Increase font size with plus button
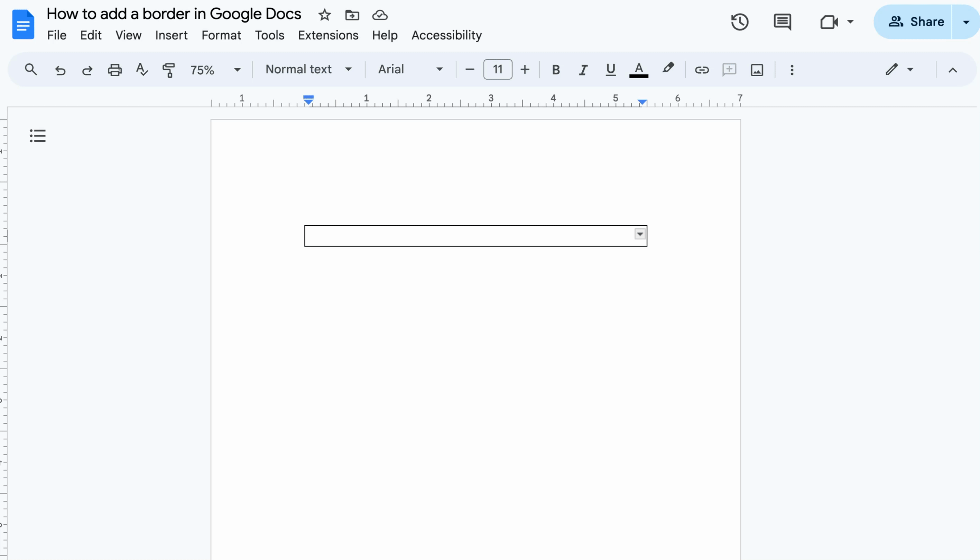980x560 pixels. pyautogui.click(x=525, y=70)
